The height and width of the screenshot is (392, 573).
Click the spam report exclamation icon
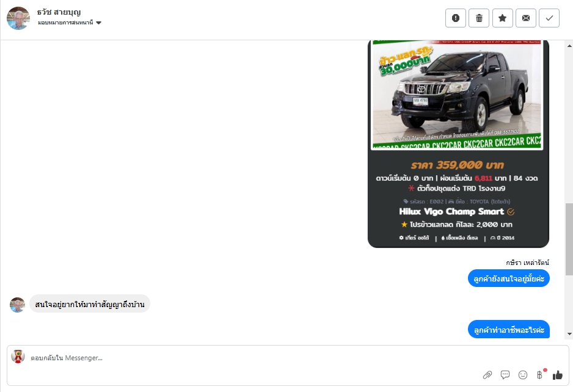point(455,18)
